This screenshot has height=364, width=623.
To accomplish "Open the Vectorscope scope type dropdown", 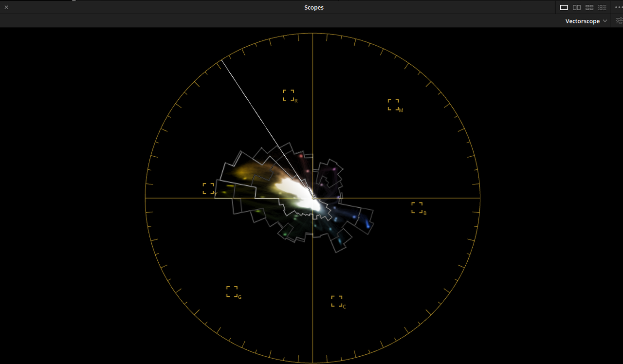I will (x=586, y=21).
